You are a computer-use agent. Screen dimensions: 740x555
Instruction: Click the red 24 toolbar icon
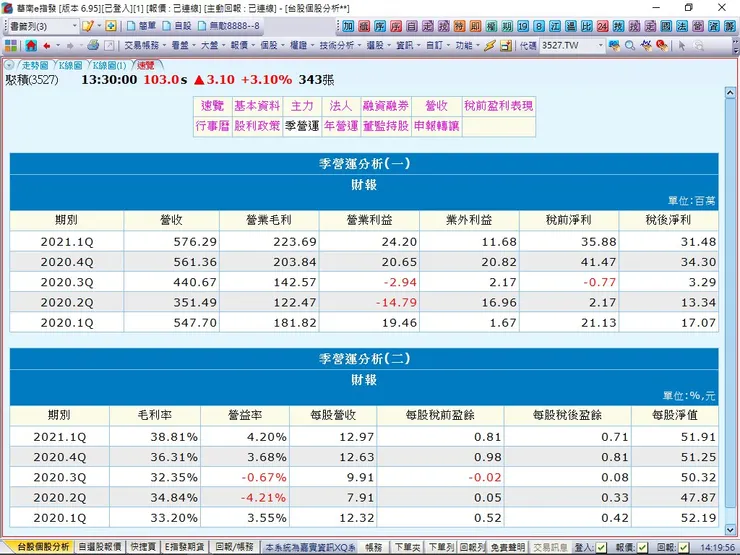[x=603, y=26]
